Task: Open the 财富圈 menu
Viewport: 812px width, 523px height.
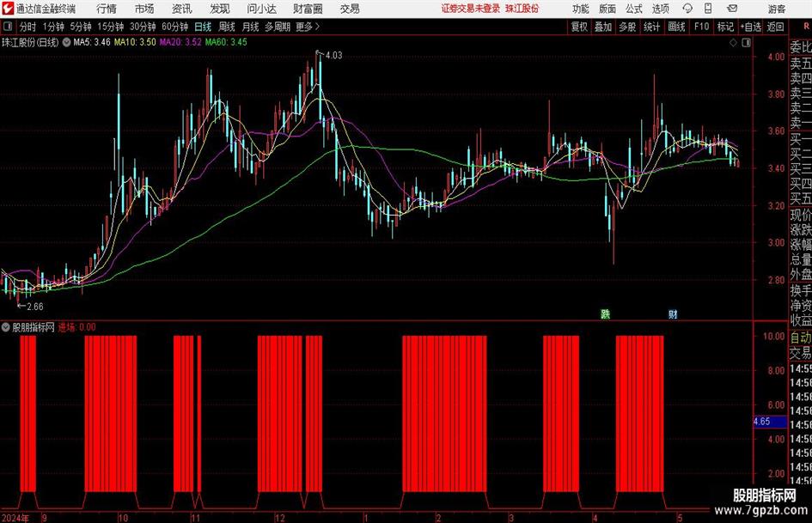Action: 308,9
